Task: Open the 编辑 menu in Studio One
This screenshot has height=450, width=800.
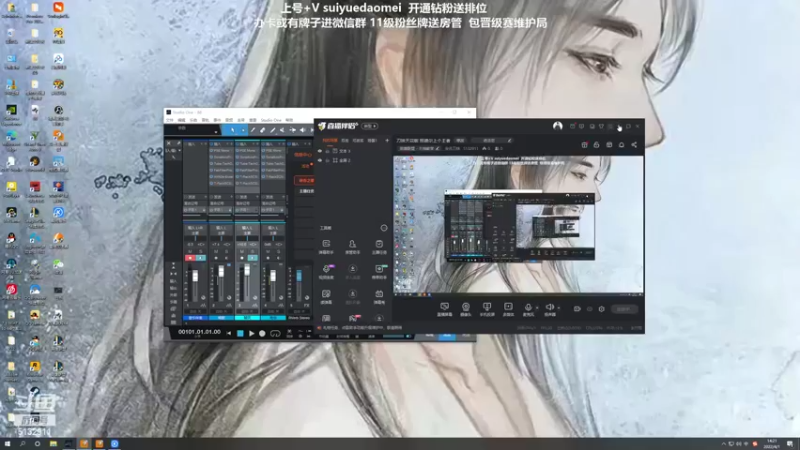Action: [x=181, y=120]
